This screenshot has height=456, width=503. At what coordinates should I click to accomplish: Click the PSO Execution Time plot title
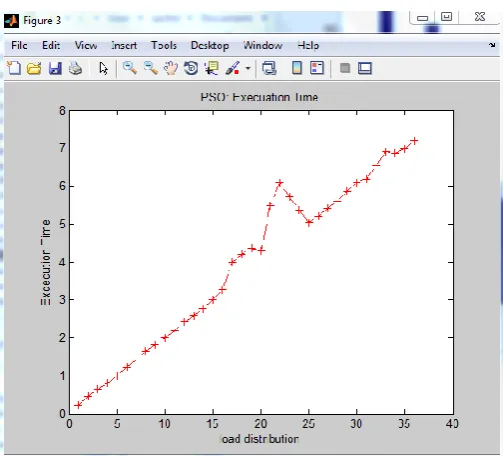[x=259, y=97]
